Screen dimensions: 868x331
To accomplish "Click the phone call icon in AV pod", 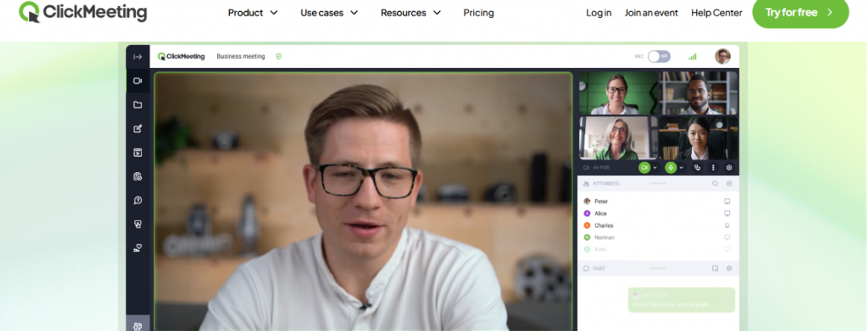I will 697,168.
